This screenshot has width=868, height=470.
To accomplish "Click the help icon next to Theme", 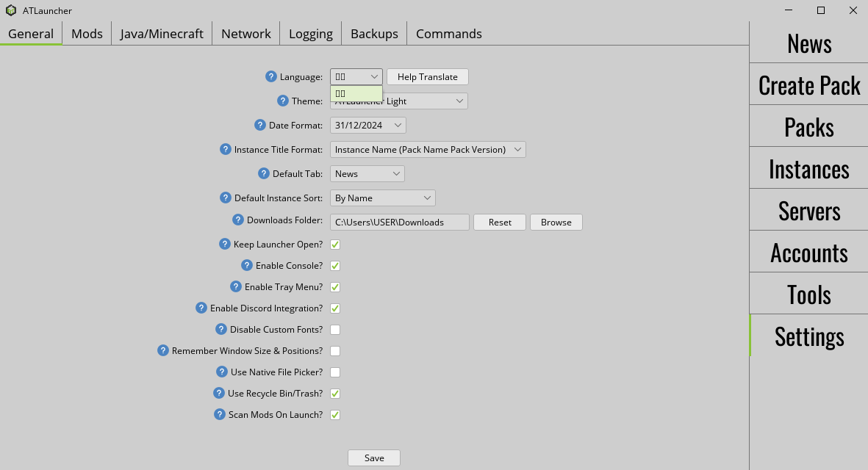I will click(x=283, y=101).
